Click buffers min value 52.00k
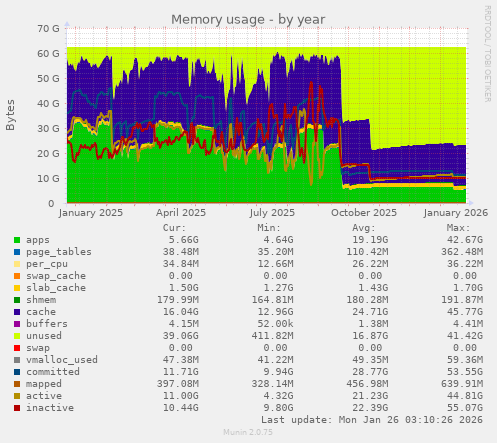This screenshot has height=443, width=497. [x=275, y=324]
